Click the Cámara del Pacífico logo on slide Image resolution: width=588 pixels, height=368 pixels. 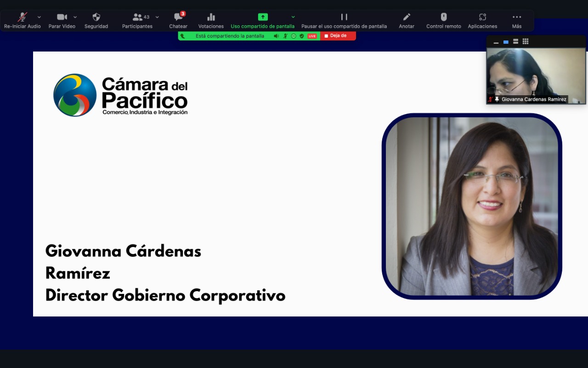tap(120, 95)
